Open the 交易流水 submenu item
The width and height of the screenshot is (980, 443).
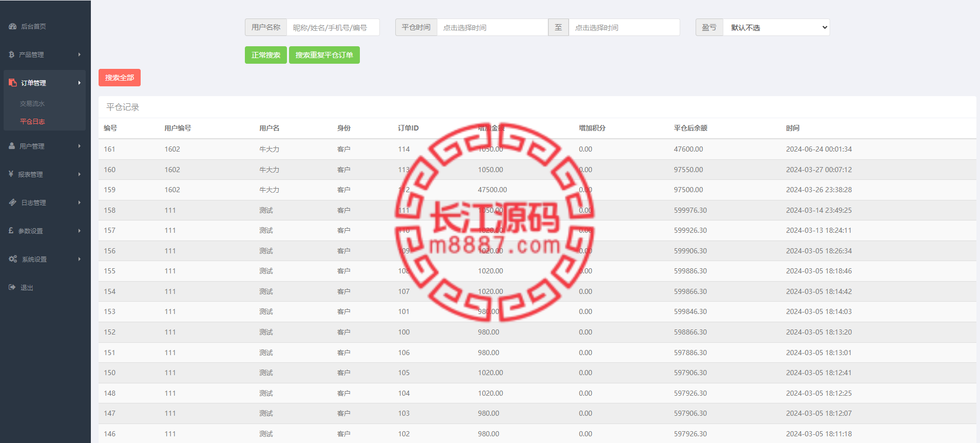(32, 104)
